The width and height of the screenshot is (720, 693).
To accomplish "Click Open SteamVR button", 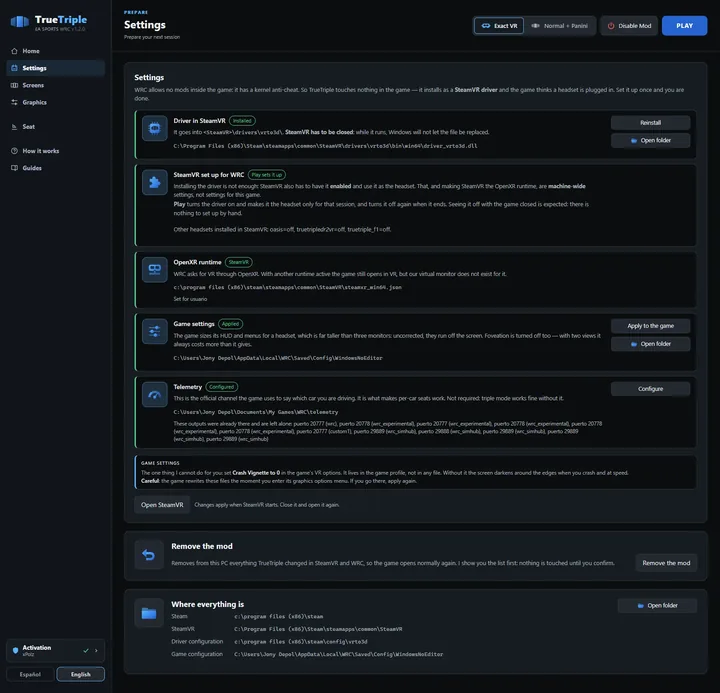I will [162, 505].
